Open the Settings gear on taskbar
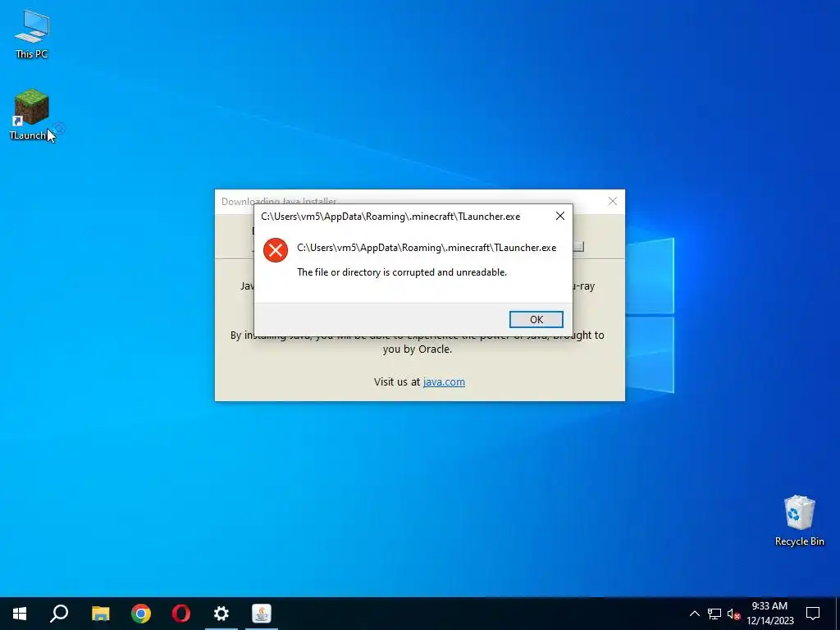The image size is (840, 630). (221, 614)
